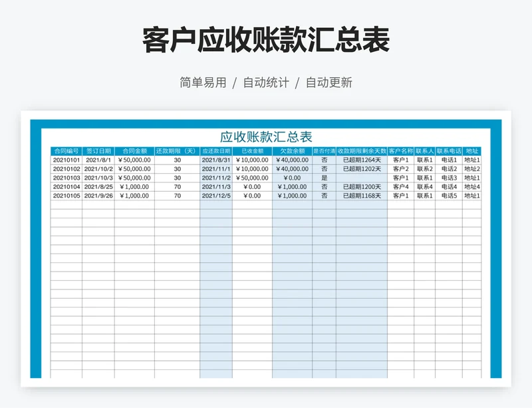
Task: Click the 应还款日期 column header
Action: (x=216, y=151)
